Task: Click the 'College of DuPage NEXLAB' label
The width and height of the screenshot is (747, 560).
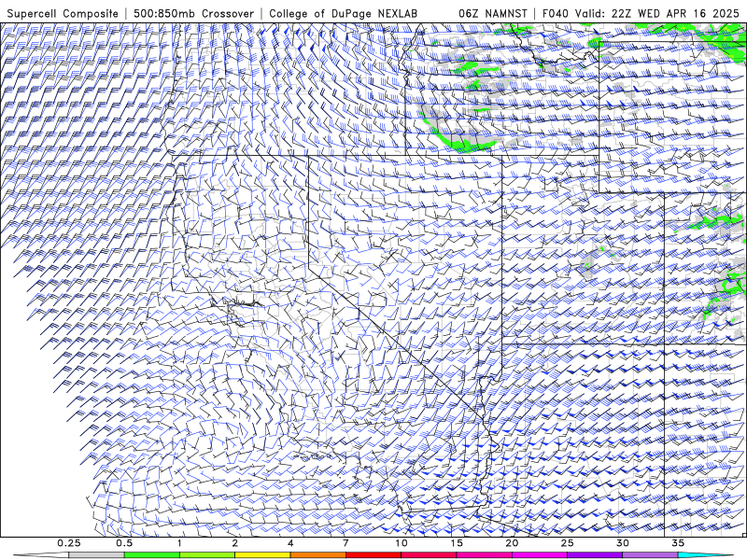Action: 343,13
